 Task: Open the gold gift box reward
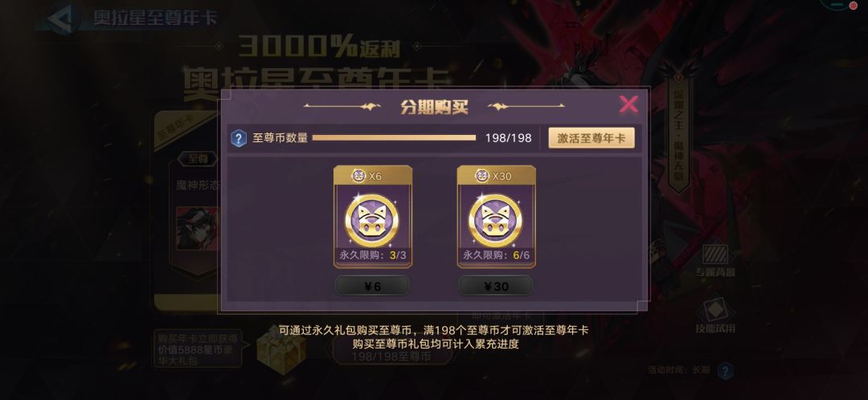(x=281, y=348)
